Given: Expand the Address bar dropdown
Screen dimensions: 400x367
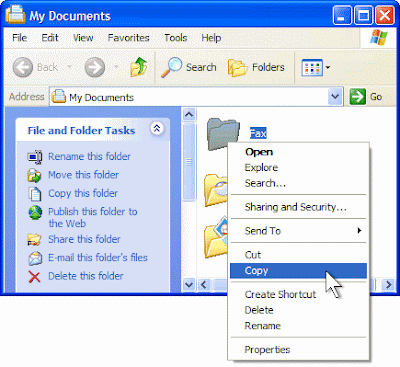Looking at the screenshot, I should [335, 97].
